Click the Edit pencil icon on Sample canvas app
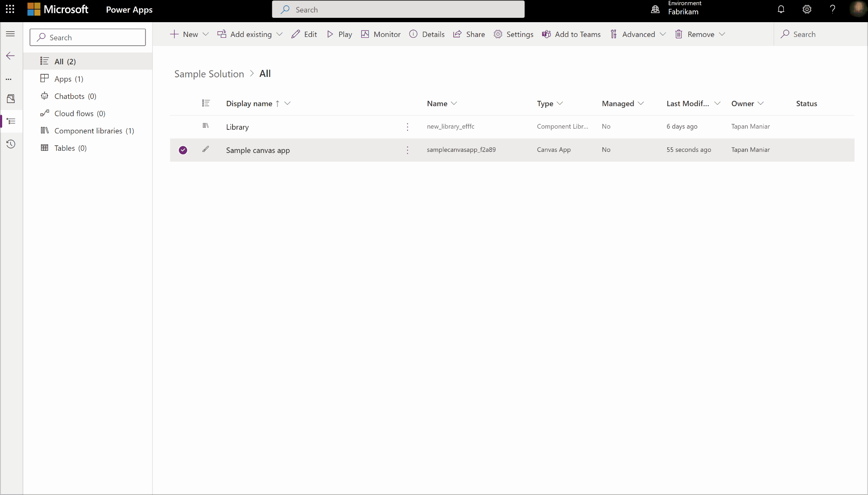The image size is (868, 495). 206,149
